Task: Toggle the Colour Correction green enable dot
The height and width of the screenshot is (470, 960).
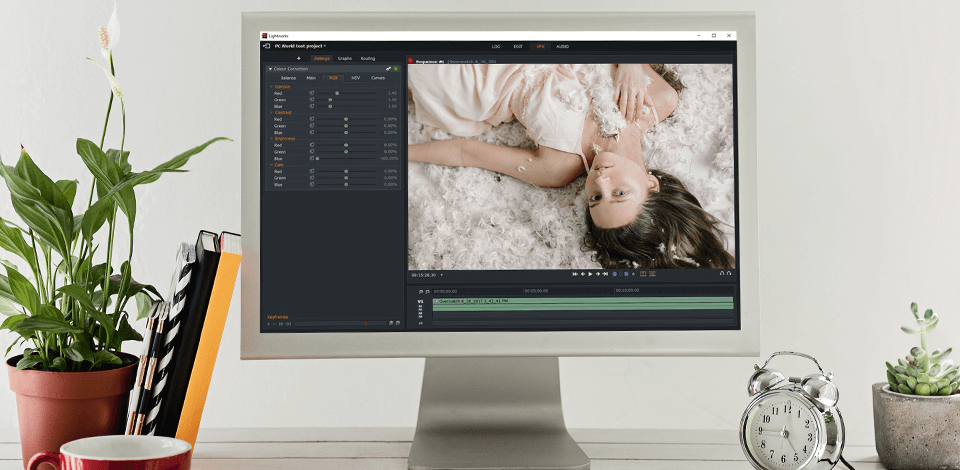Action: point(396,69)
